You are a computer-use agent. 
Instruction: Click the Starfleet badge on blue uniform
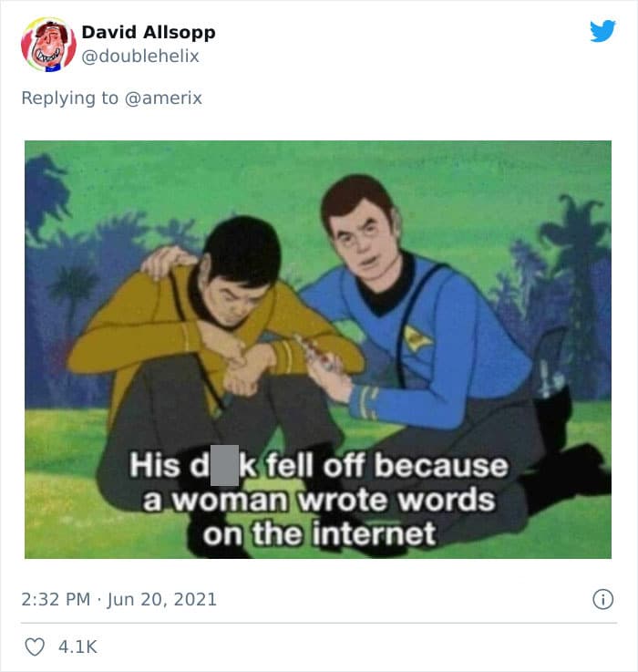click(417, 336)
